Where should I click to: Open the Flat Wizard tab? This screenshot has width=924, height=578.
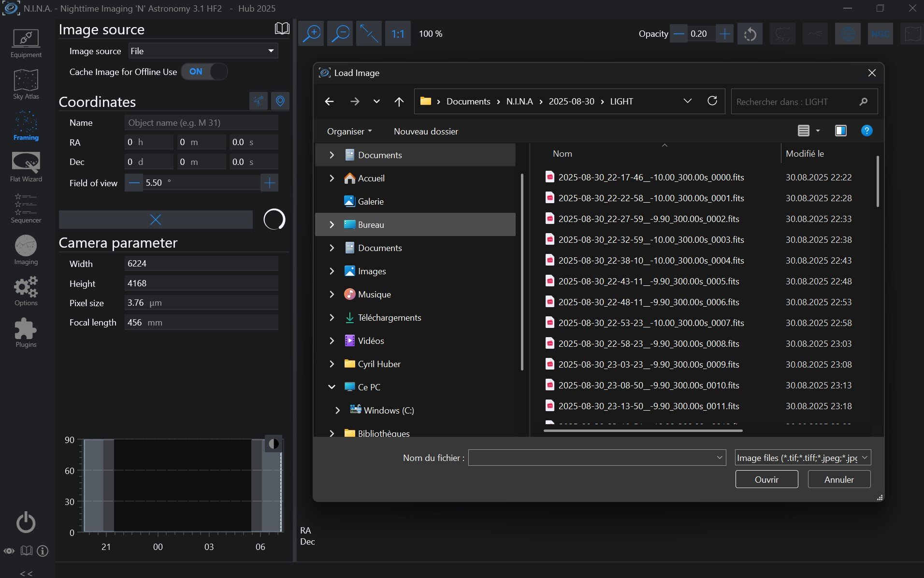coord(26,167)
